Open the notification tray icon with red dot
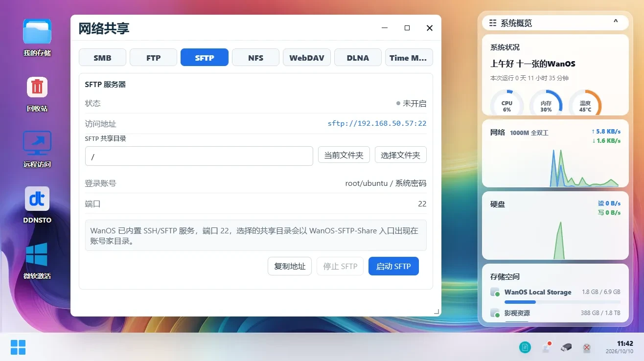644x361 pixels. 547,347
